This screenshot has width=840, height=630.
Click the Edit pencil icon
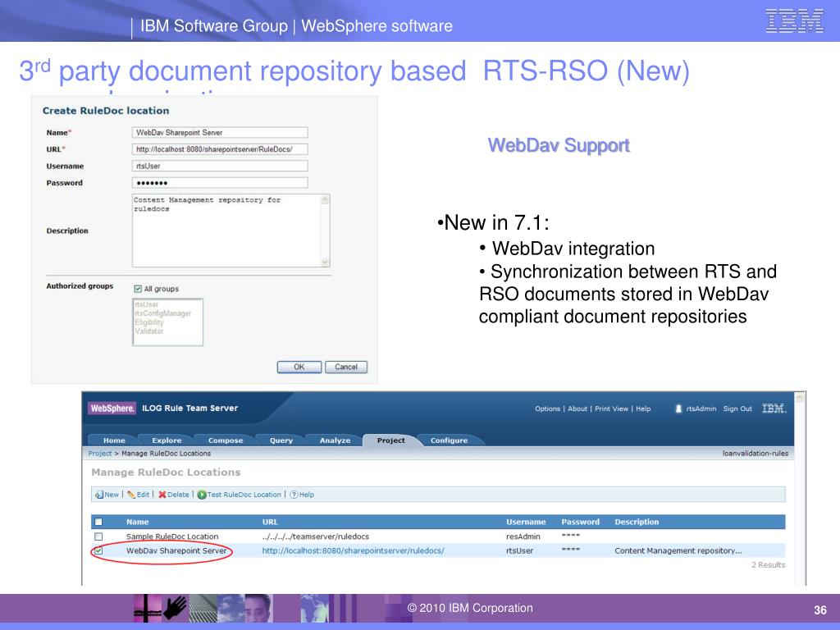point(130,495)
